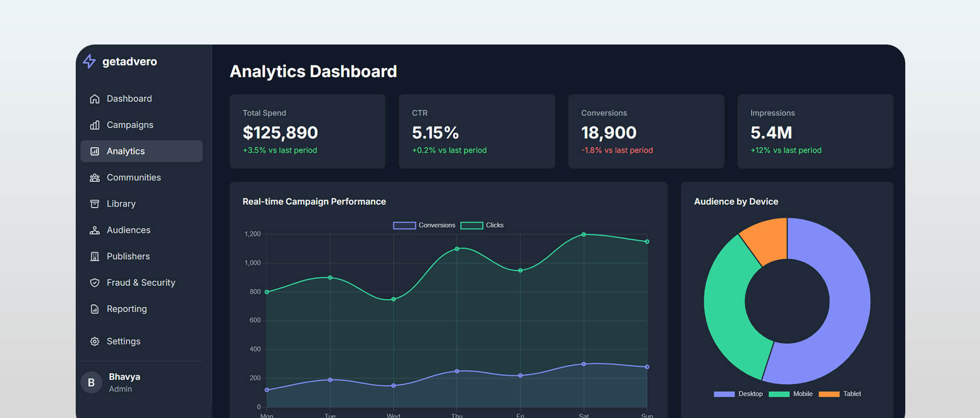Click the Settings gear icon

(x=95, y=341)
